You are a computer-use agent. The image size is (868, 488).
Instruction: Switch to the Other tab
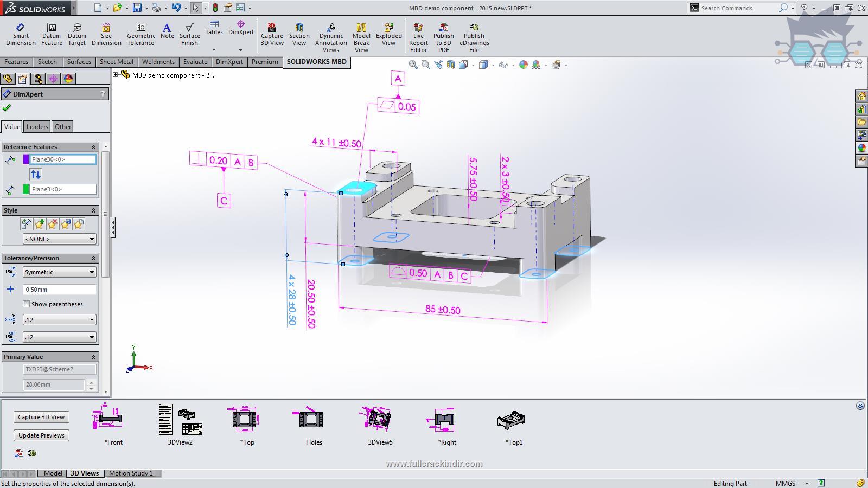click(63, 127)
